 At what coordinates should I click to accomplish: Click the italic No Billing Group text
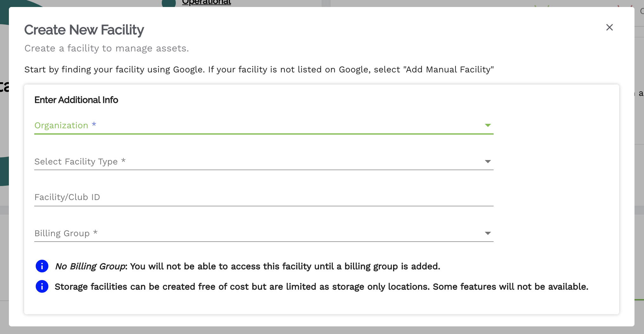pyautogui.click(x=90, y=266)
